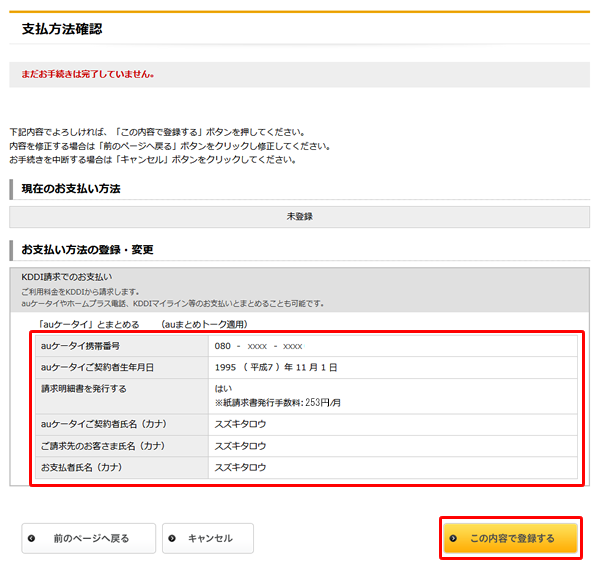Click the お支払い方法の登録・変更 section header
The width and height of the screenshot is (600, 566).
[87, 248]
